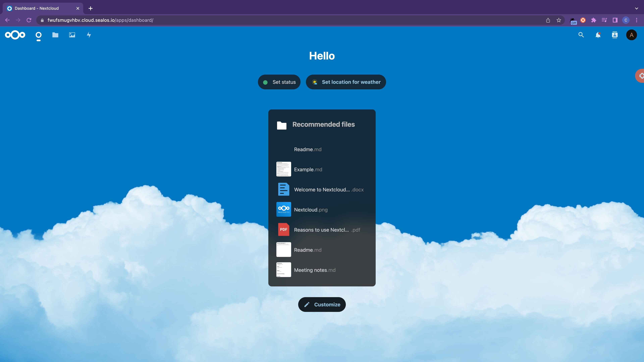Click the orange extension icon in toolbar
644x362 pixels.
click(583, 20)
